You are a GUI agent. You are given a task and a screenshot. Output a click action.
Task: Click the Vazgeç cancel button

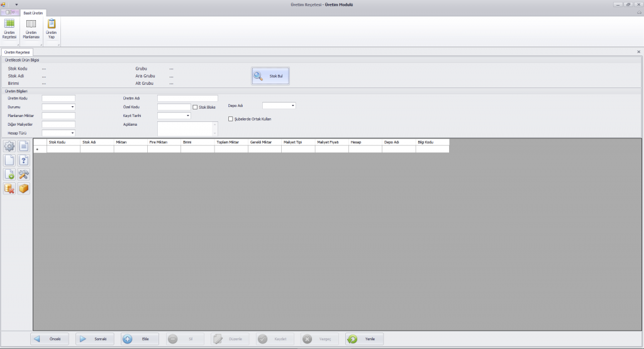tap(319, 339)
